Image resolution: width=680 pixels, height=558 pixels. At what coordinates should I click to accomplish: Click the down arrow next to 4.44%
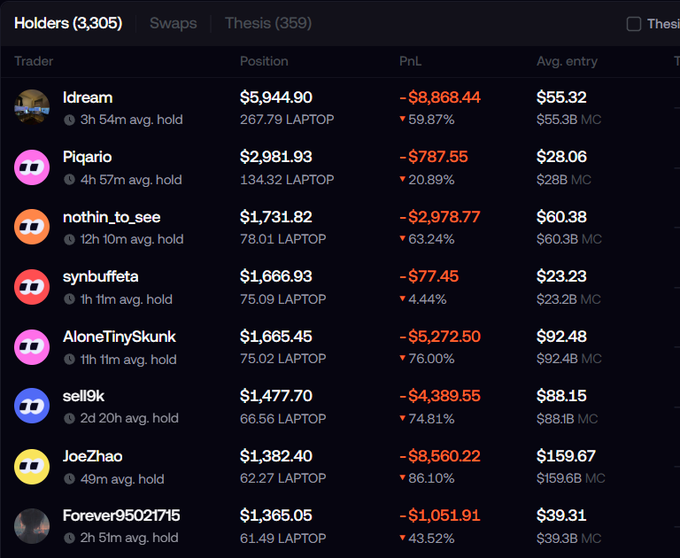click(x=402, y=299)
